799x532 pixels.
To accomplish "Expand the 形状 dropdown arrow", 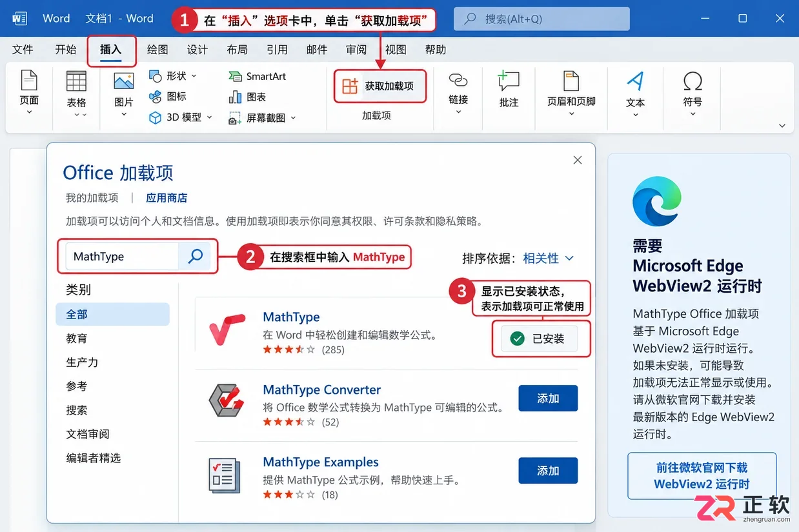I will click(194, 76).
